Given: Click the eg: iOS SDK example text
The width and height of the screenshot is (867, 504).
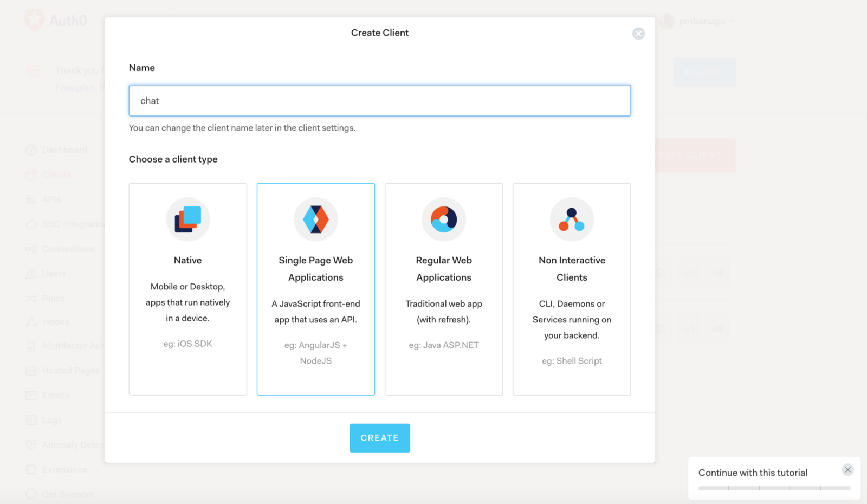Looking at the screenshot, I should click(x=187, y=344).
